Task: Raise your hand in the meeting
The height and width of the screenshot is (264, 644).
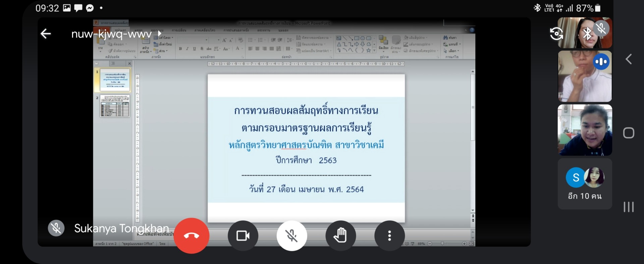Action: (x=340, y=236)
